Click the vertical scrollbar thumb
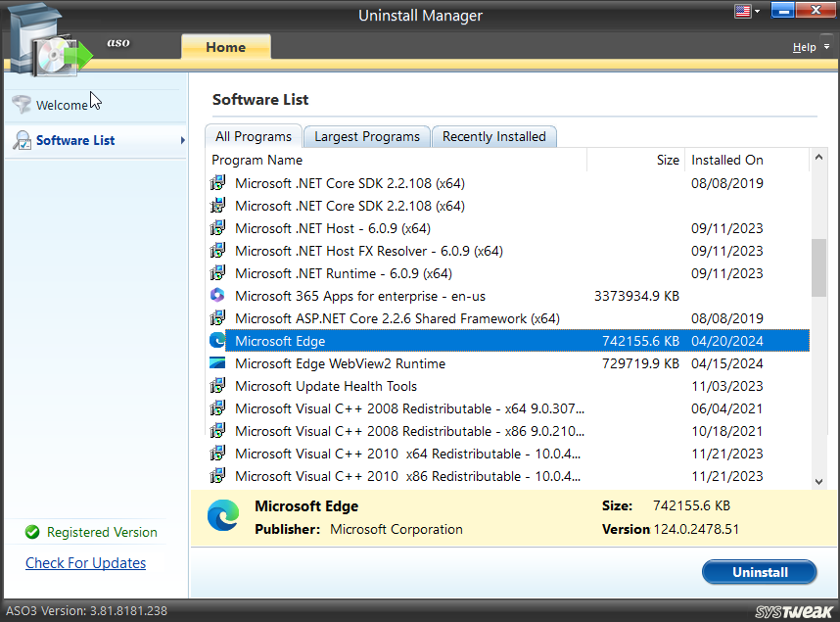This screenshot has width=840, height=622. (818, 266)
